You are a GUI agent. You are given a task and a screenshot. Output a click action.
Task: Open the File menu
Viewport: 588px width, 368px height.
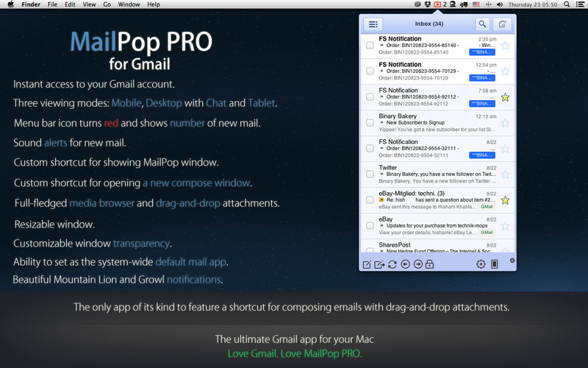click(x=52, y=4)
